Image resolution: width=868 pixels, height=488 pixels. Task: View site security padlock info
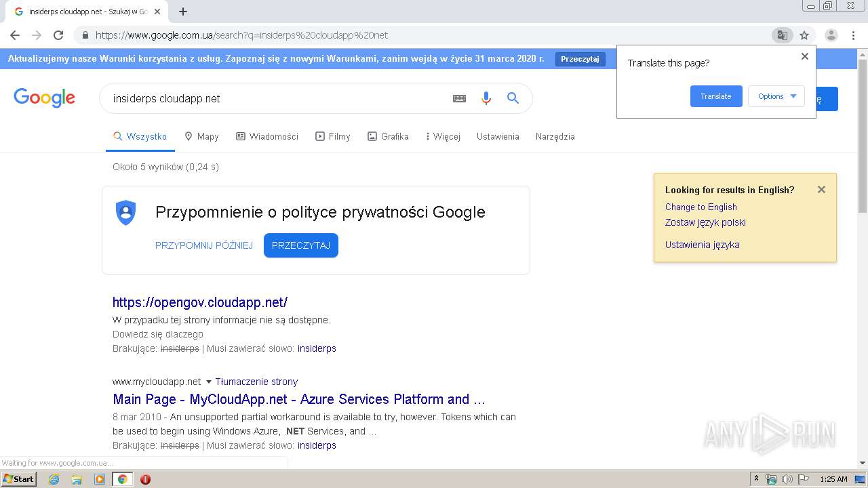point(85,35)
